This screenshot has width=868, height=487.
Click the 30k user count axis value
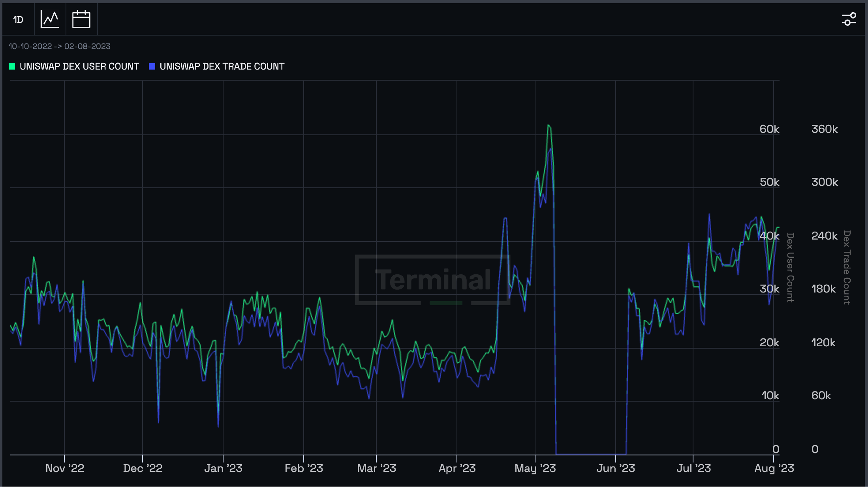[770, 289]
